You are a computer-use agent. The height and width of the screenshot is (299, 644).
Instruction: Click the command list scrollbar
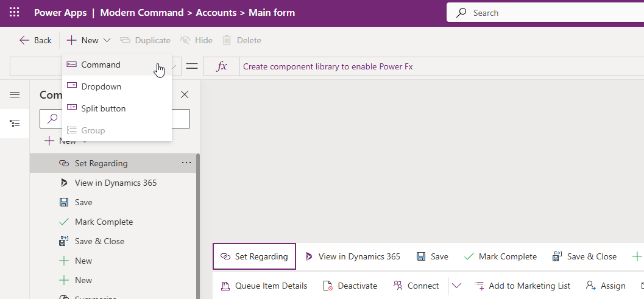tap(198, 227)
